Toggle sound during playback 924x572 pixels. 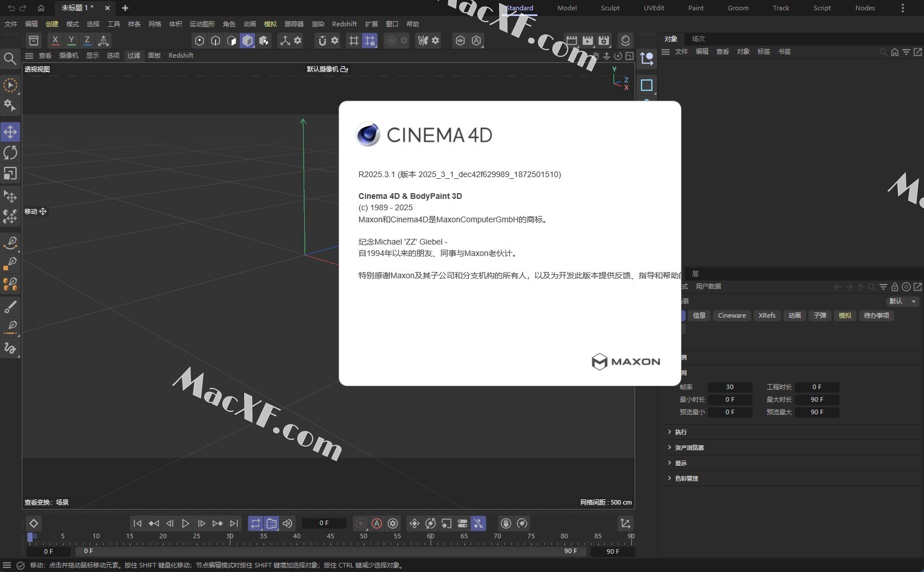[288, 523]
